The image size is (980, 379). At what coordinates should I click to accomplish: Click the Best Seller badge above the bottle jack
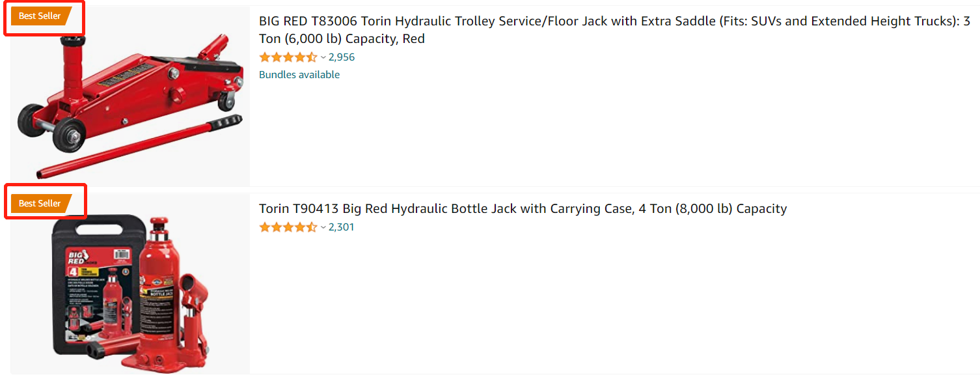coord(41,203)
